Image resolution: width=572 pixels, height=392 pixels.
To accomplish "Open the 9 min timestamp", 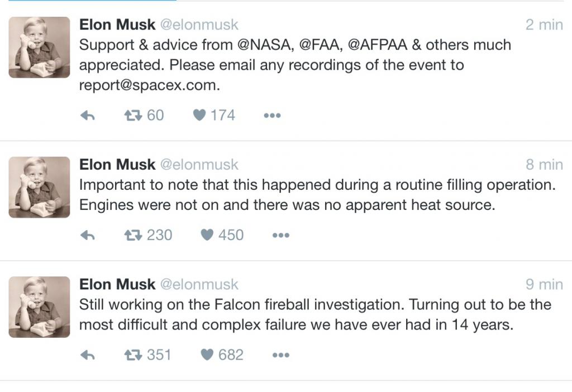I will (x=544, y=284).
